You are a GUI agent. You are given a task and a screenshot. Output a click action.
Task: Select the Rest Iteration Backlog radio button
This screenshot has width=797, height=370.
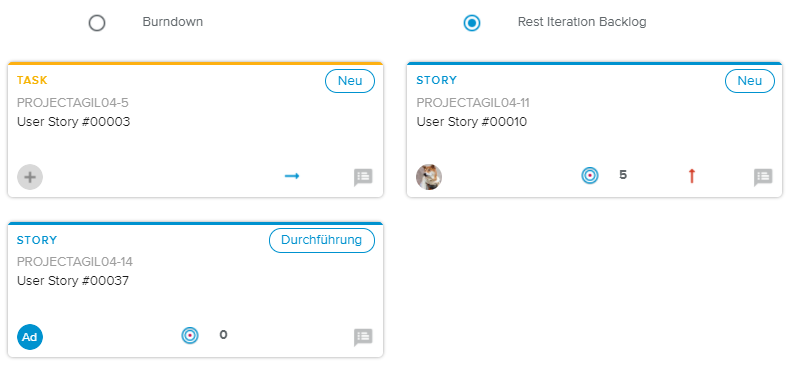[472, 23]
